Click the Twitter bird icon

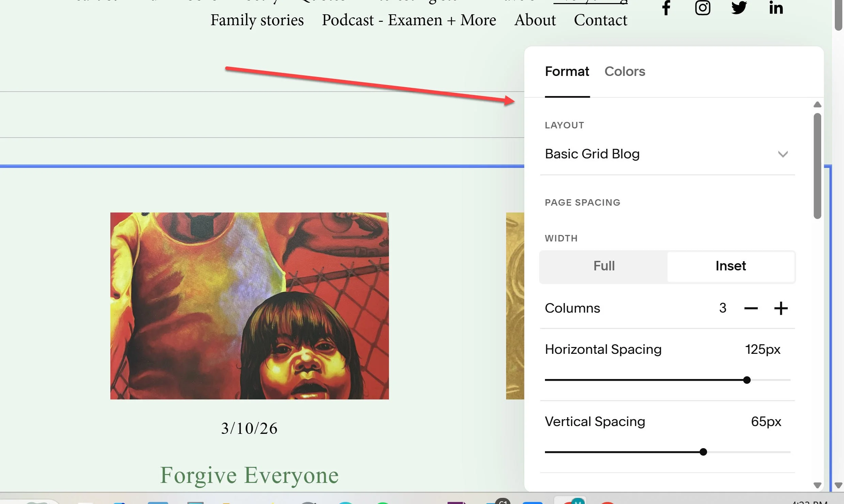739,7
